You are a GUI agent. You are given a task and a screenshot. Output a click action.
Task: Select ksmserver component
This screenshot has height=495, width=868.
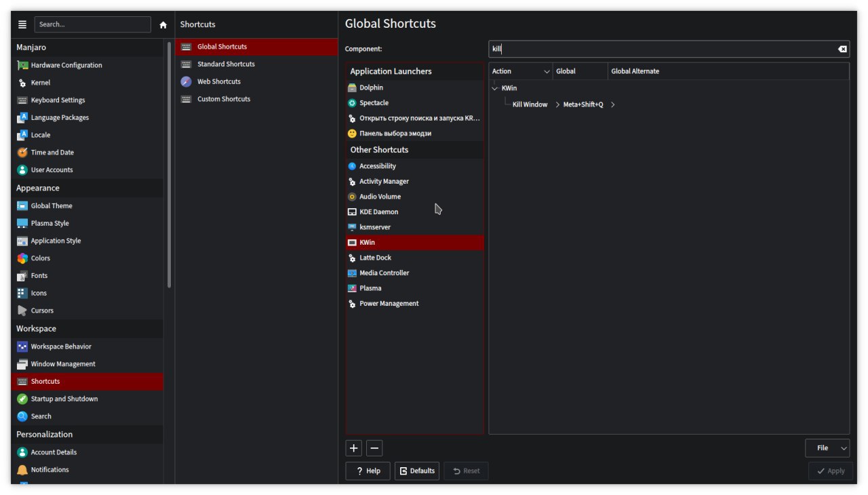click(414, 227)
